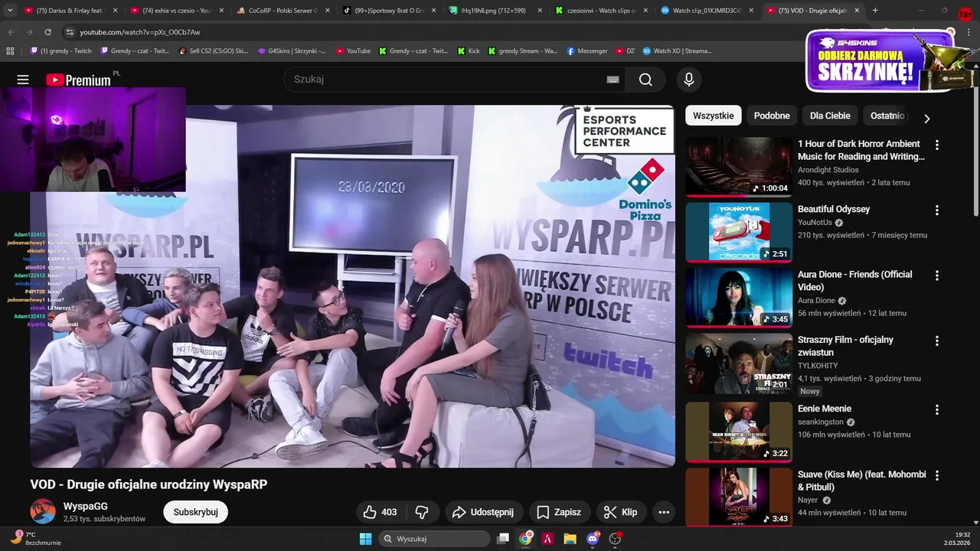Open the Kick bookmark
The height and width of the screenshot is (551, 980).
pos(469,51)
